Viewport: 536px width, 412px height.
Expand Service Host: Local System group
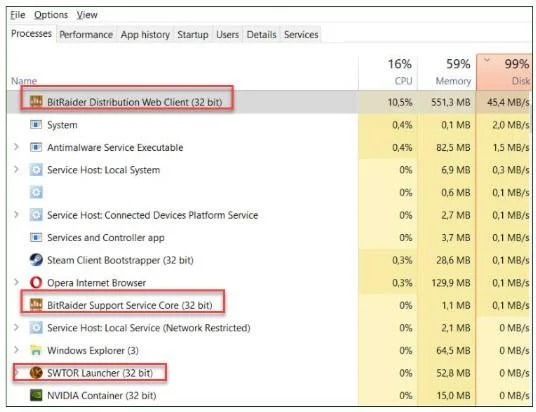pyautogui.click(x=16, y=169)
